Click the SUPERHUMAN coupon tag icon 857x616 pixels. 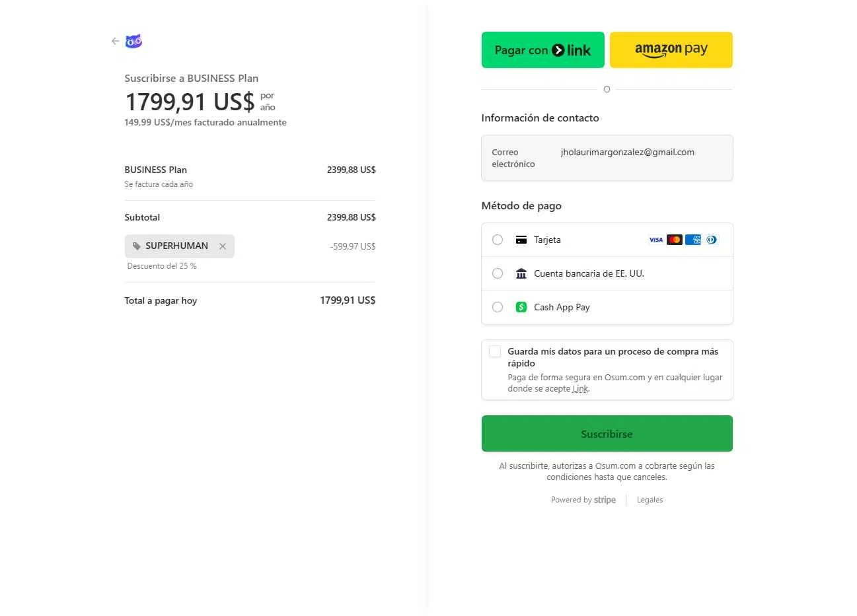coord(137,246)
